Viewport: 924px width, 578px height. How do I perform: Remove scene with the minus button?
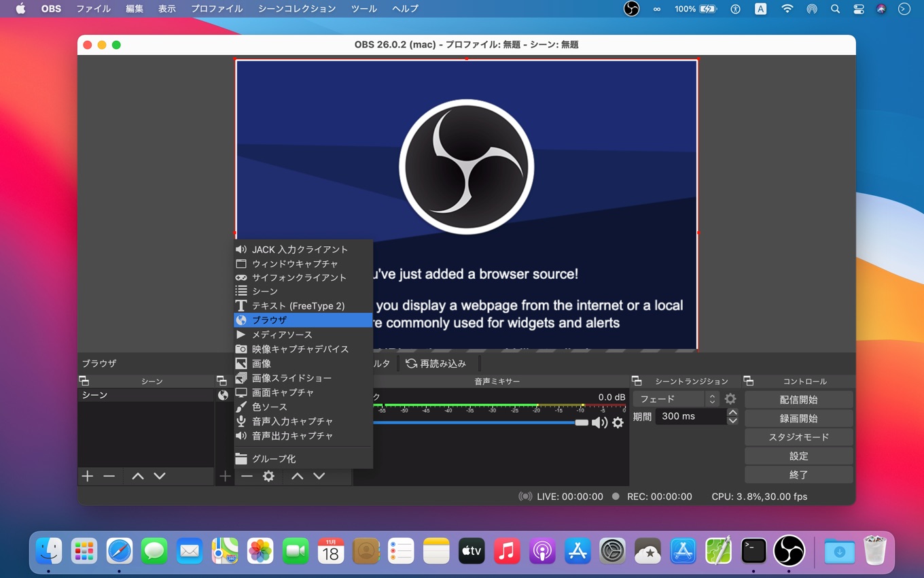pyautogui.click(x=109, y=476)
